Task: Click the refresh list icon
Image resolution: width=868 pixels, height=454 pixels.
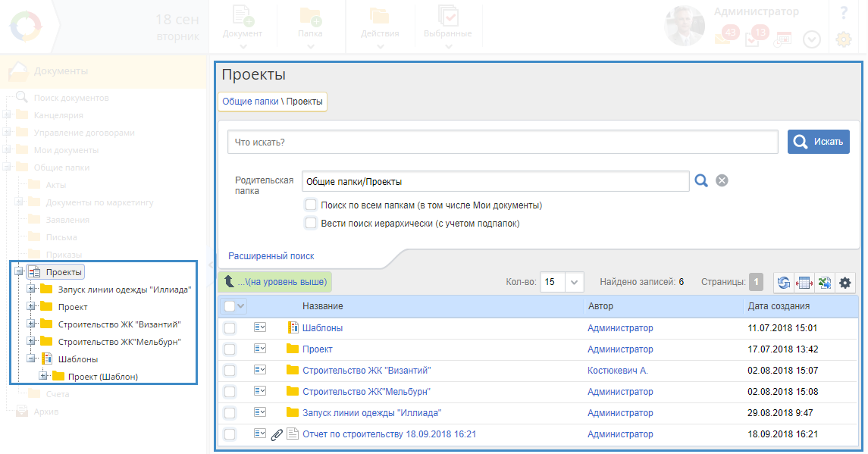Action: 784,283
